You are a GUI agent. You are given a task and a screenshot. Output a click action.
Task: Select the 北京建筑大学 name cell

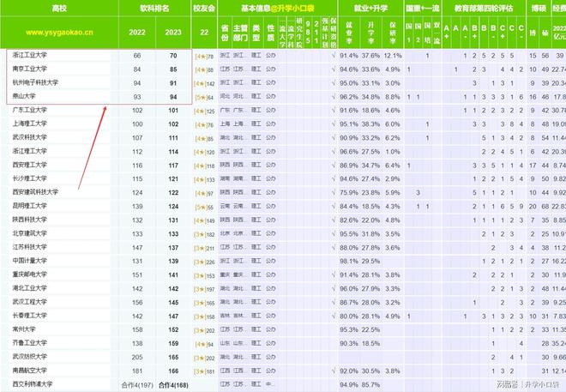(x=30, y=233)
